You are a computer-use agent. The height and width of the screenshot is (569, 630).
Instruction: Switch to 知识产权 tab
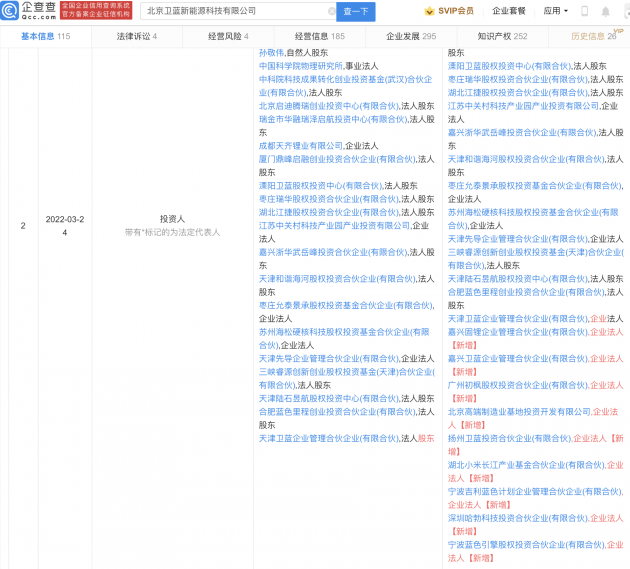coord(502,36)
